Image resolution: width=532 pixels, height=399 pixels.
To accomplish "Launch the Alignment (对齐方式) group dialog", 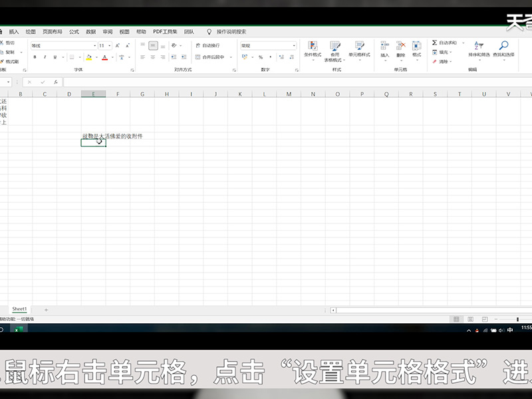I will coord(234,70).
